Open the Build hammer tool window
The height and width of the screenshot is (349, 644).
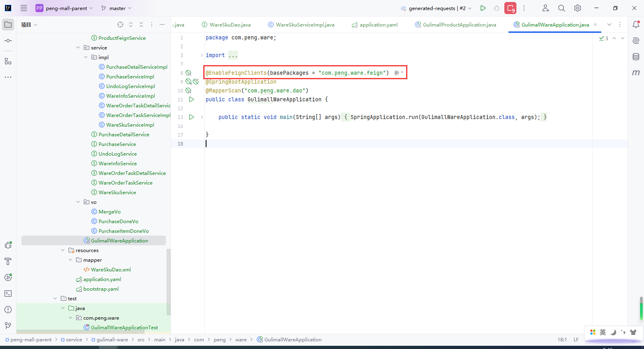pos(8,261)
